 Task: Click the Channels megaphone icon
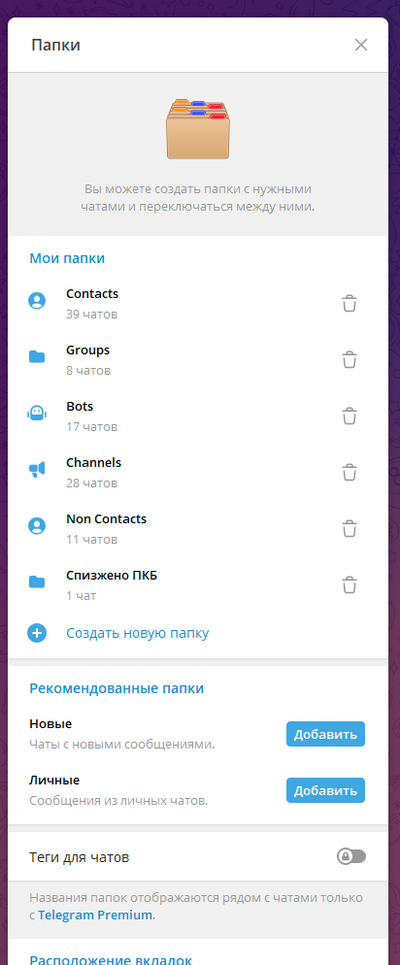pyautogui.click(x=37, y=470)
